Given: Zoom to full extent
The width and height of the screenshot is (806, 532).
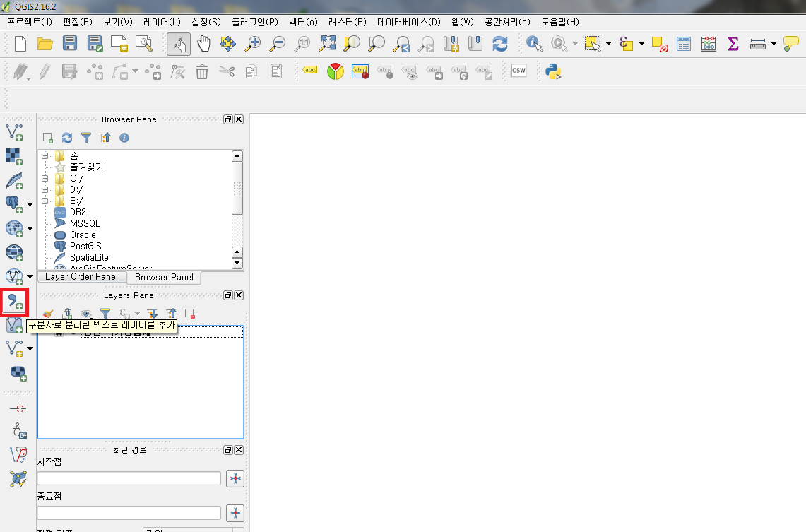Looking at the screenshot, I should 328,44.
